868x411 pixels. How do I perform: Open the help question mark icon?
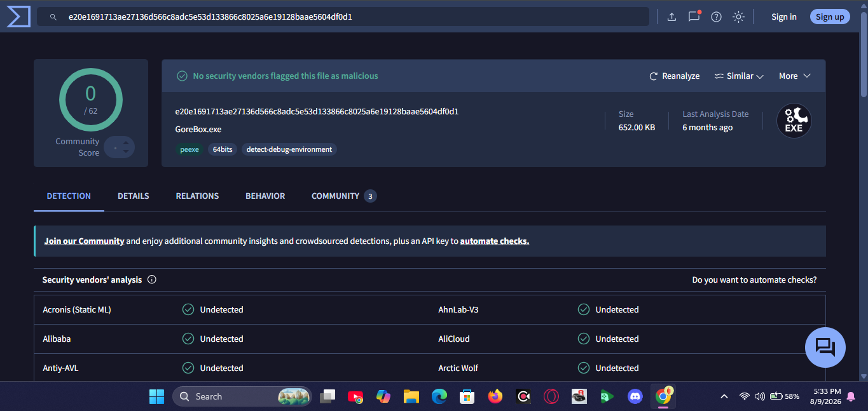coord(716,17)
